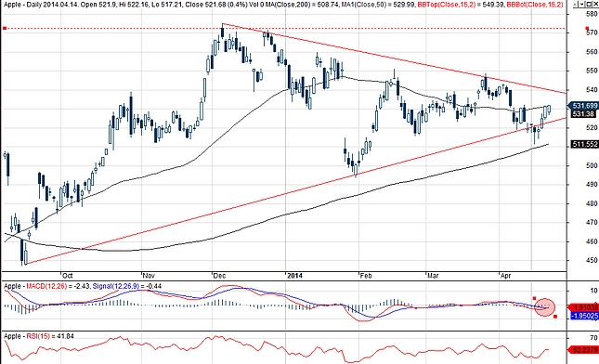
Task: Click the Feb label on the time axis
Action: tap(366, 276)
